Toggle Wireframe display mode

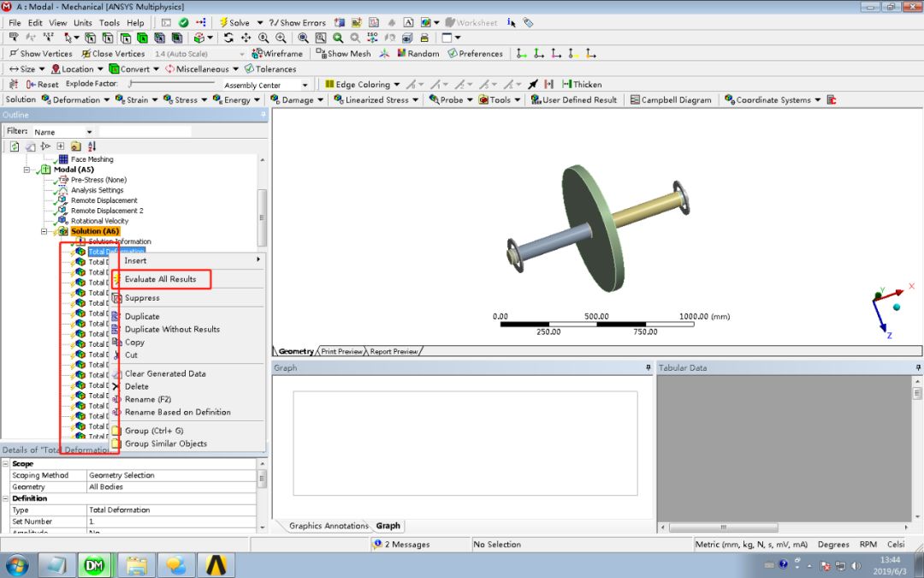[275, 53]
